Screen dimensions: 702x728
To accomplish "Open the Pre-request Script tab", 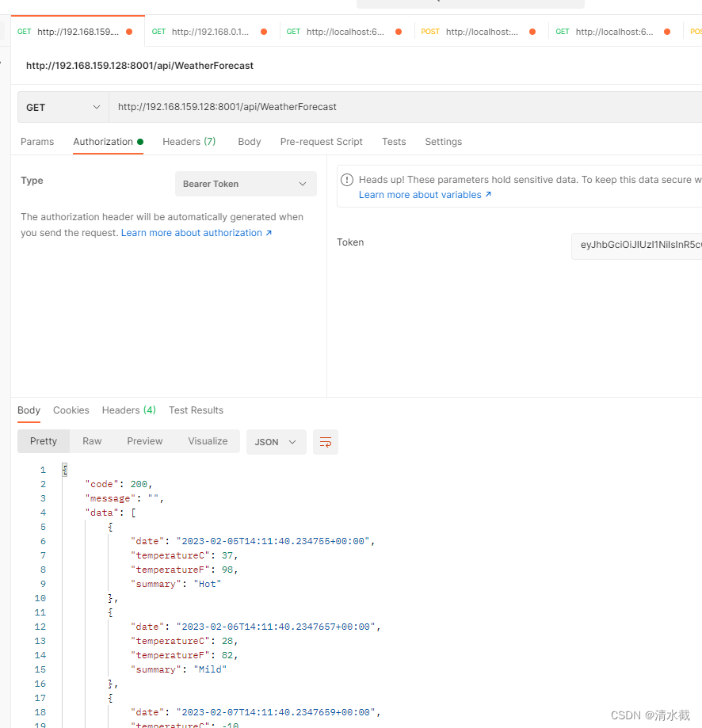I will pos(321,142).
